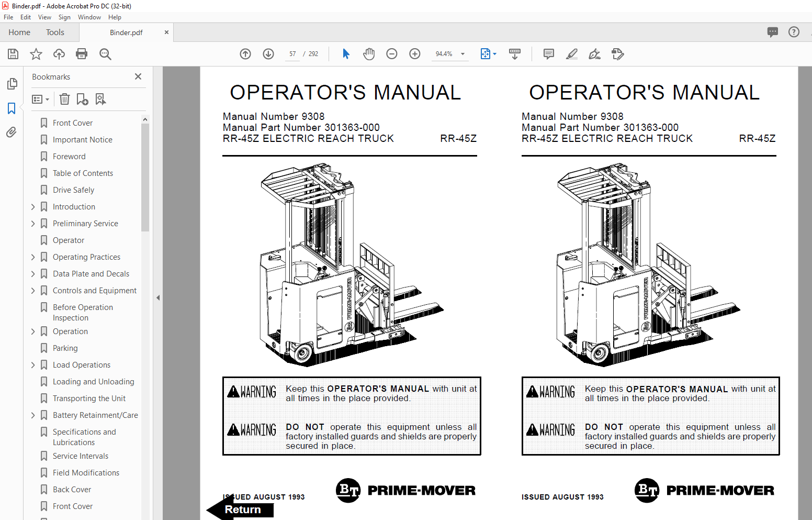Image resolution: width=812 pixels, height=520 pixels.
Task: Zoom in with the plus icon
Action: click(x=415, y=54)
